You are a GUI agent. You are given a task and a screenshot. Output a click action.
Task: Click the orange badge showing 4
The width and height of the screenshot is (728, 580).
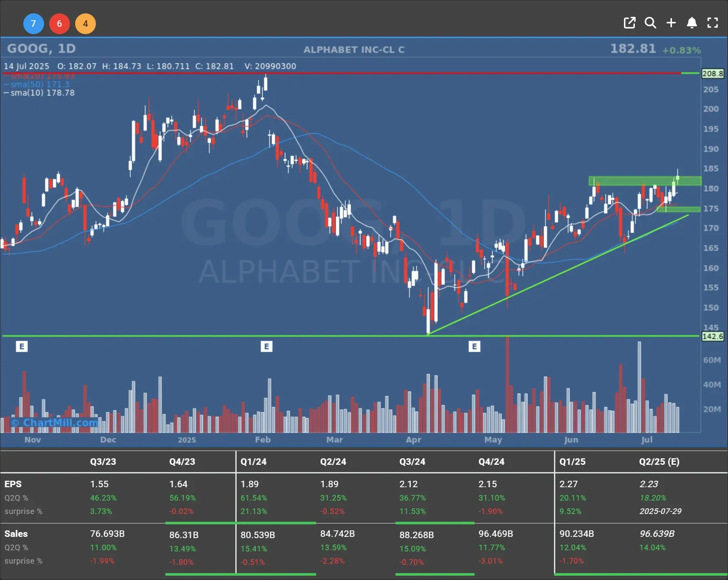point(85,24)
